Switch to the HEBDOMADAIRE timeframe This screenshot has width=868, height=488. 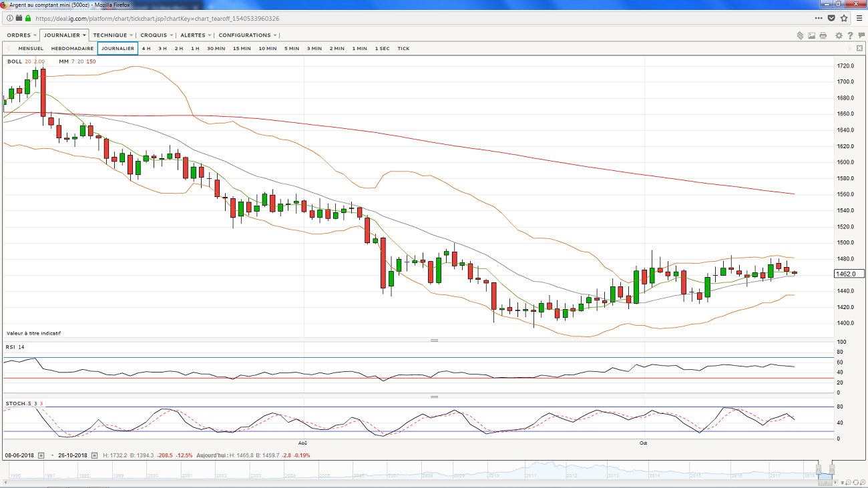tap(72, 49)
